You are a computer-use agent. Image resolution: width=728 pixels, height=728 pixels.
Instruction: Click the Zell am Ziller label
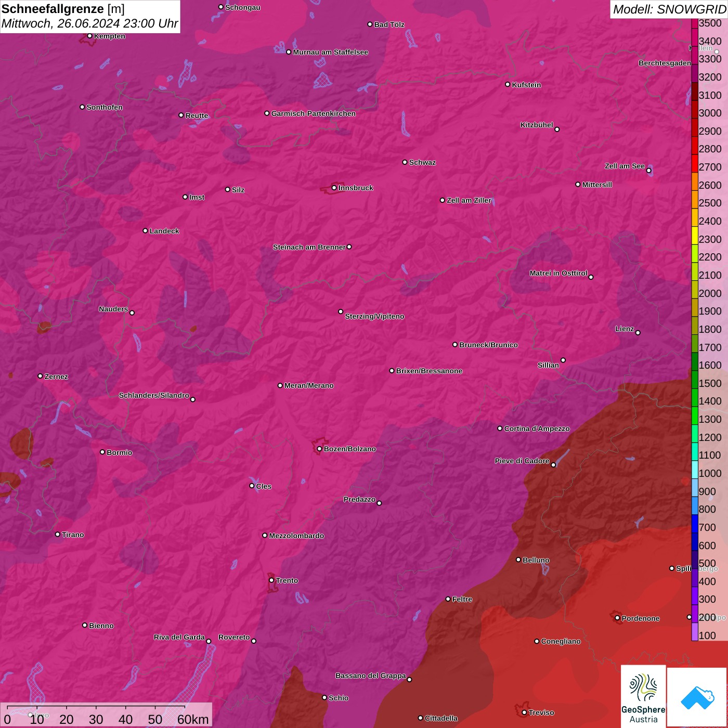tap(469, 200)
